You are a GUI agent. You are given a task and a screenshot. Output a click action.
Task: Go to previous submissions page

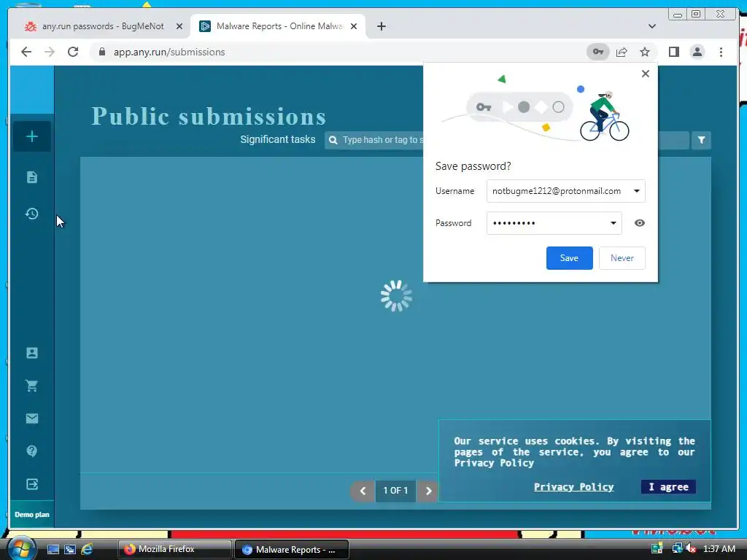pos(363,491)
